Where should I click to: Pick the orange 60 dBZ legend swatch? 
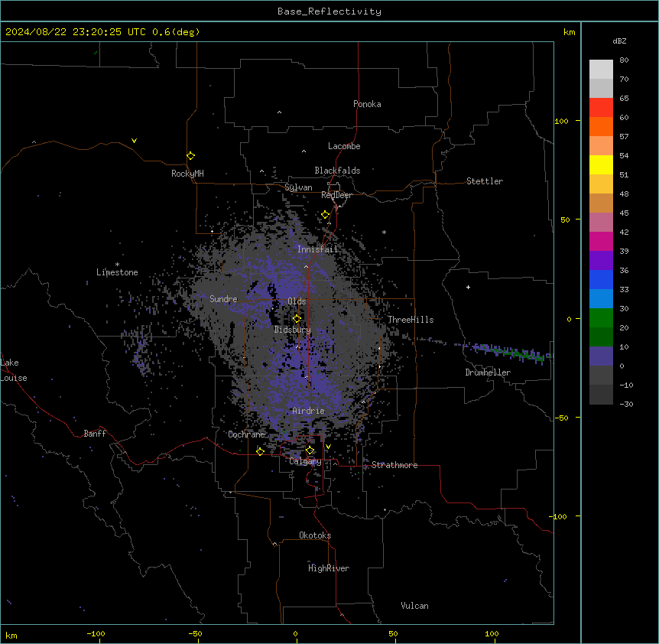point(601,126)
